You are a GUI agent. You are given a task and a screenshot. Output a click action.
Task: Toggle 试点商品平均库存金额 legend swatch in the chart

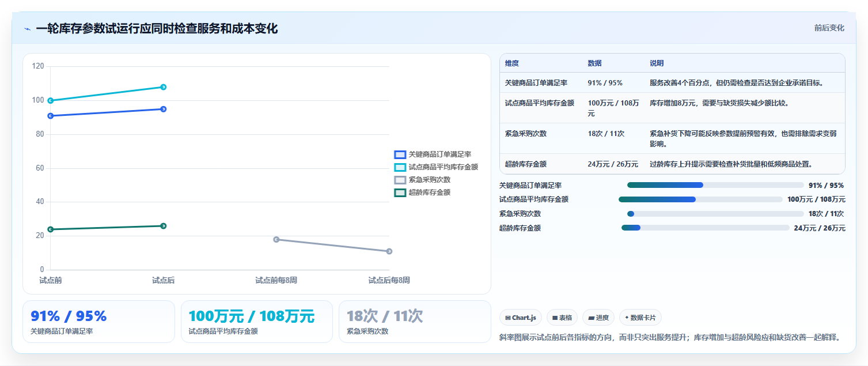[400, 167]
